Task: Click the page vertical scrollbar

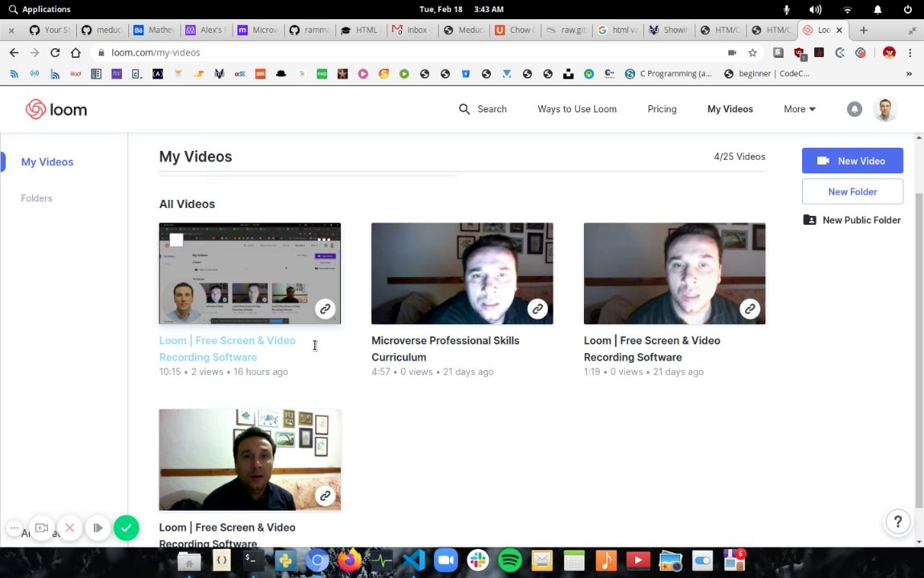Action: [919, 351]
